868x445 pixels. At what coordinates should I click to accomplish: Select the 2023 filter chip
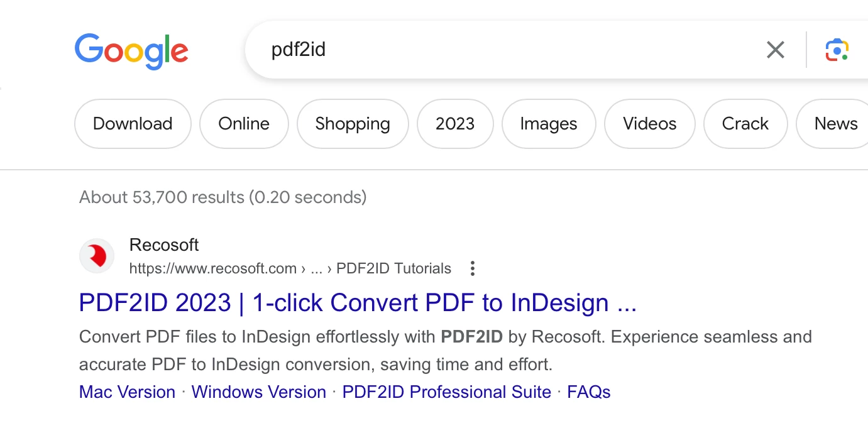point(455,124)
